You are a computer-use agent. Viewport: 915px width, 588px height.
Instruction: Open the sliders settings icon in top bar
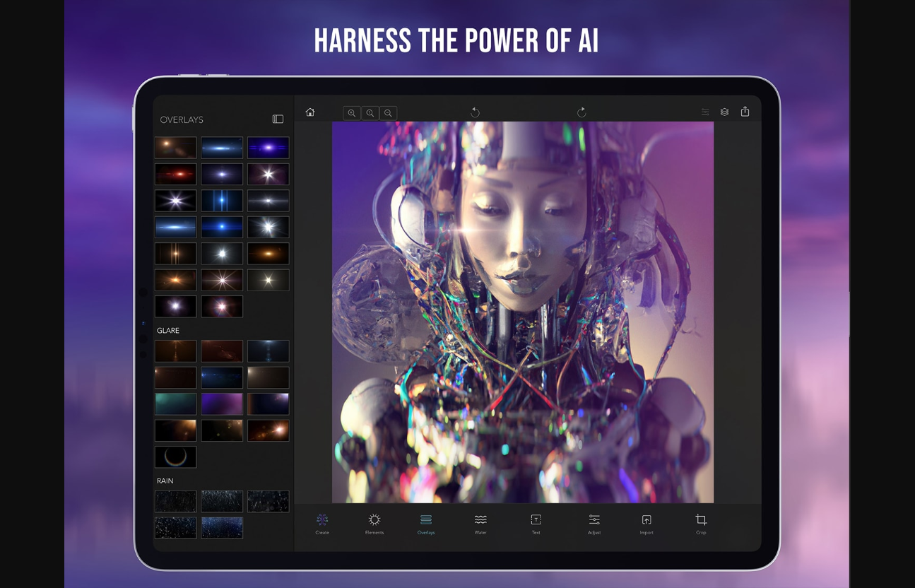pyautogui.click(x=704, y=112)
